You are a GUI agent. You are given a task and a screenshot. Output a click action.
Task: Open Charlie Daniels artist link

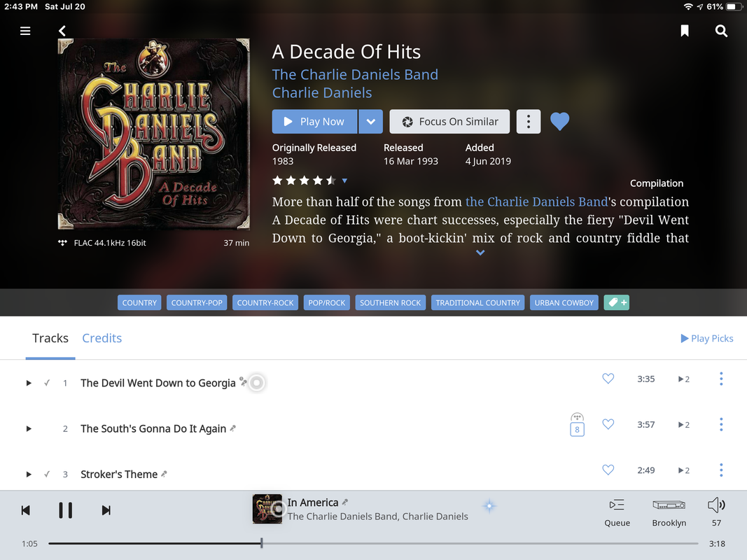coord(322,93)
